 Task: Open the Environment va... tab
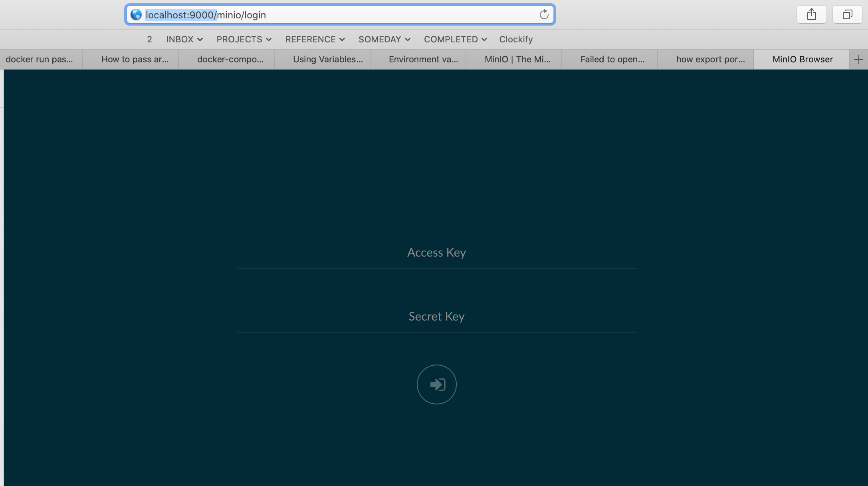point(423,60)
